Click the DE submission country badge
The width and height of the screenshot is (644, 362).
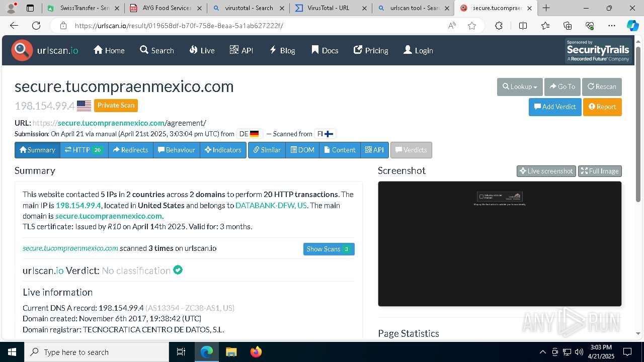pos(249,134)
